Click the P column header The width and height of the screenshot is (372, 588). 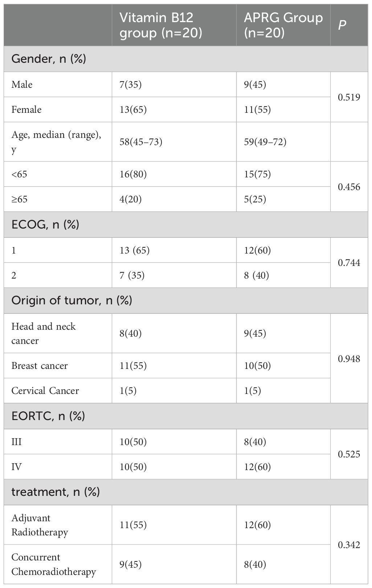click(x=342, y=25)
